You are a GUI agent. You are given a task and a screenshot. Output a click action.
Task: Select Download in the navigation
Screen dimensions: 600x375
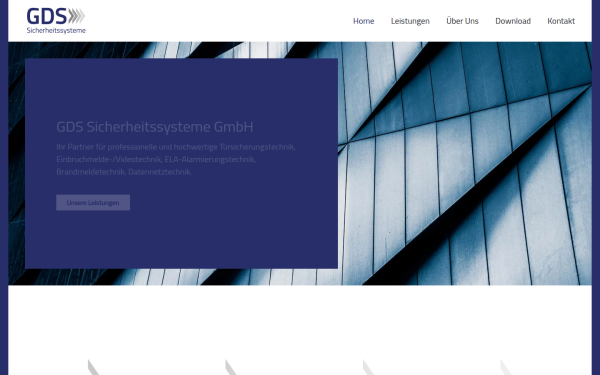click(x=513, y=21)
